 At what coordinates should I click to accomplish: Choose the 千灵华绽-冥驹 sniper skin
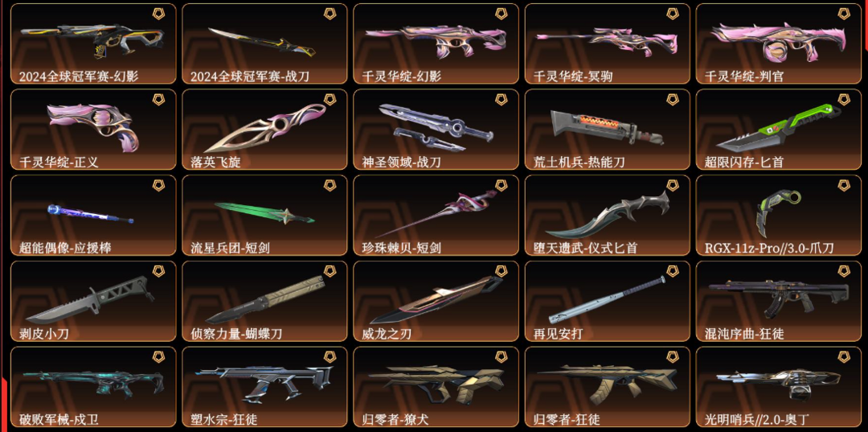[608, 43]
